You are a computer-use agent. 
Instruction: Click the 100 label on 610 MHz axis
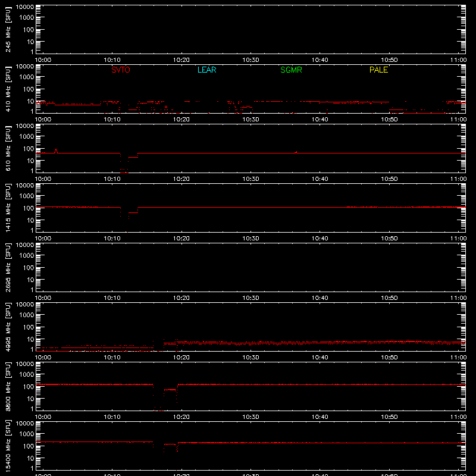tap(29, 148)
